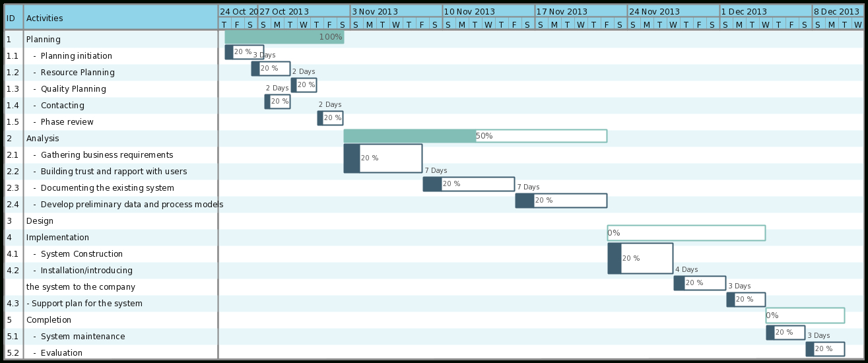The width and height of the screenshot is (868, 363).
Task: Click the Documenting the existing system bar
Action: coord(469,184)
